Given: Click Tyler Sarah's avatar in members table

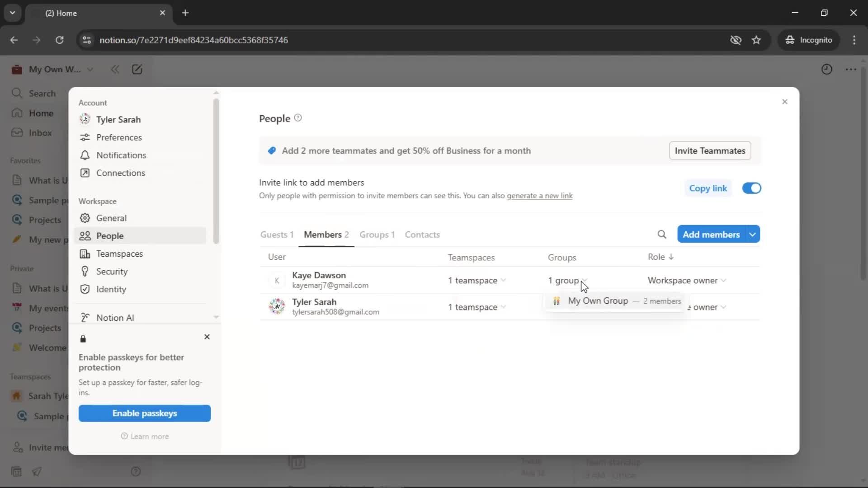Looking at the screenshot, I should coord(277,307).
